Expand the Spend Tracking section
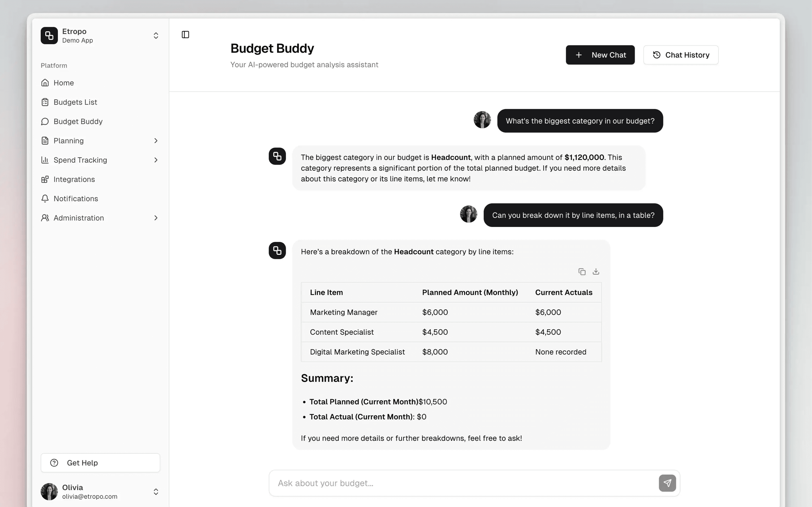Viewport: 812px width, 507px height. tap(156, 160)
